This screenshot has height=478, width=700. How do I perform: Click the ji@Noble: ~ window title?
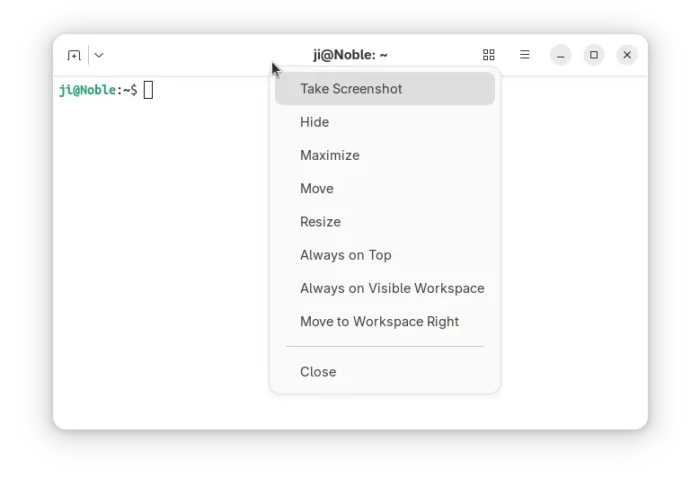350,55
